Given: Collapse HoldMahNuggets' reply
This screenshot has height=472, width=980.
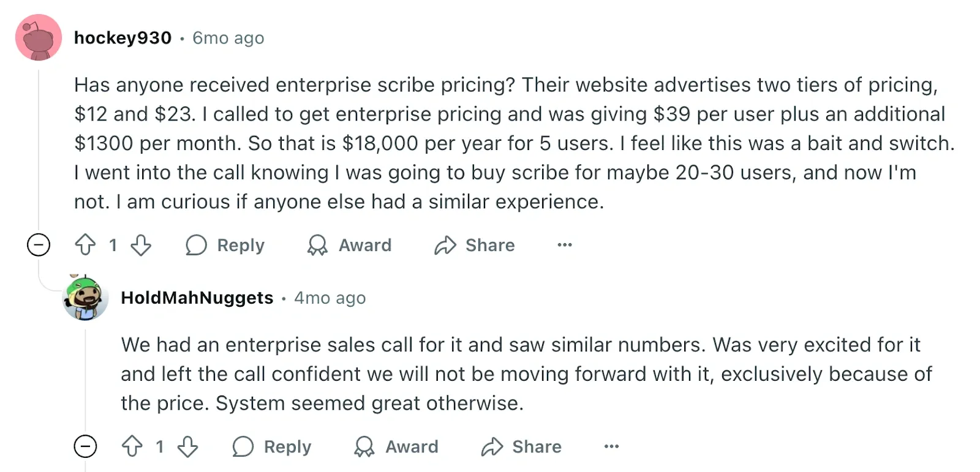Looking at the screenshot, I should (x=85, y=446).
